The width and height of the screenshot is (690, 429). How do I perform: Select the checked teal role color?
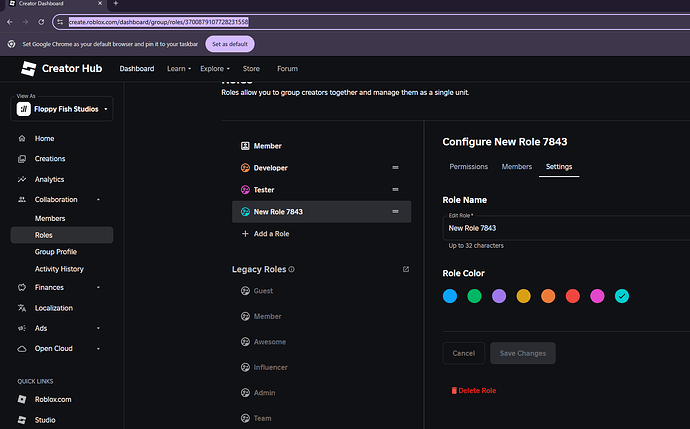[x=622, y=296]
